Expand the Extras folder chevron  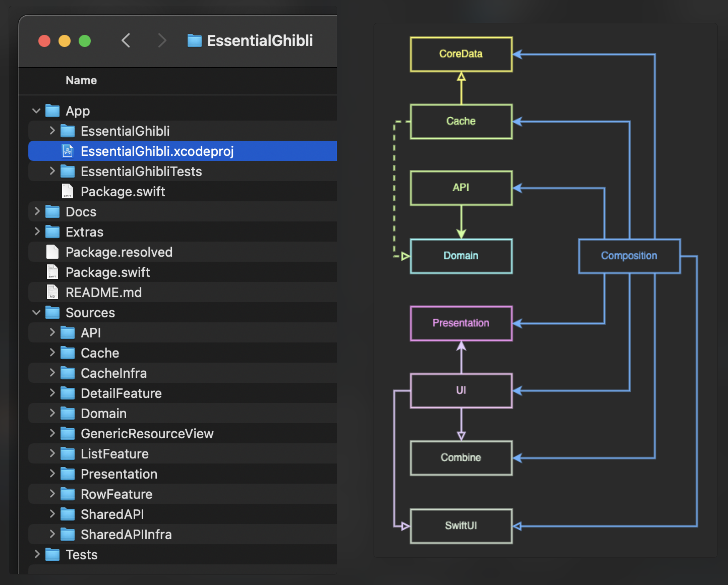(x=37, y=232)
